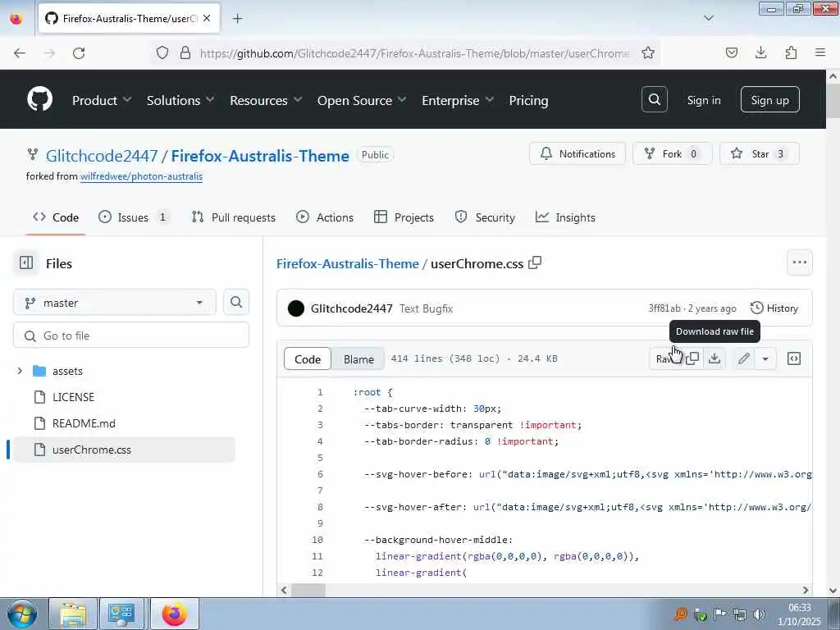
Task: Open Firefox hamburger application menu
Action: (x=820, y=52)
